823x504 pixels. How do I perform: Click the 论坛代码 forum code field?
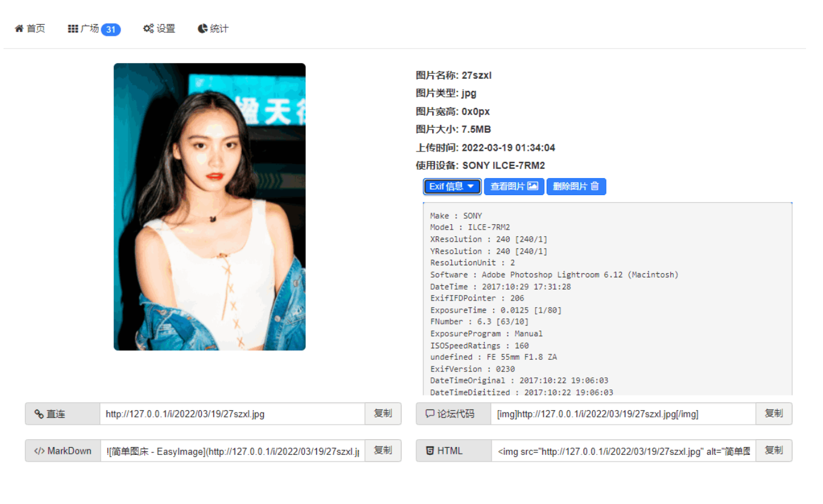[623, 414]
